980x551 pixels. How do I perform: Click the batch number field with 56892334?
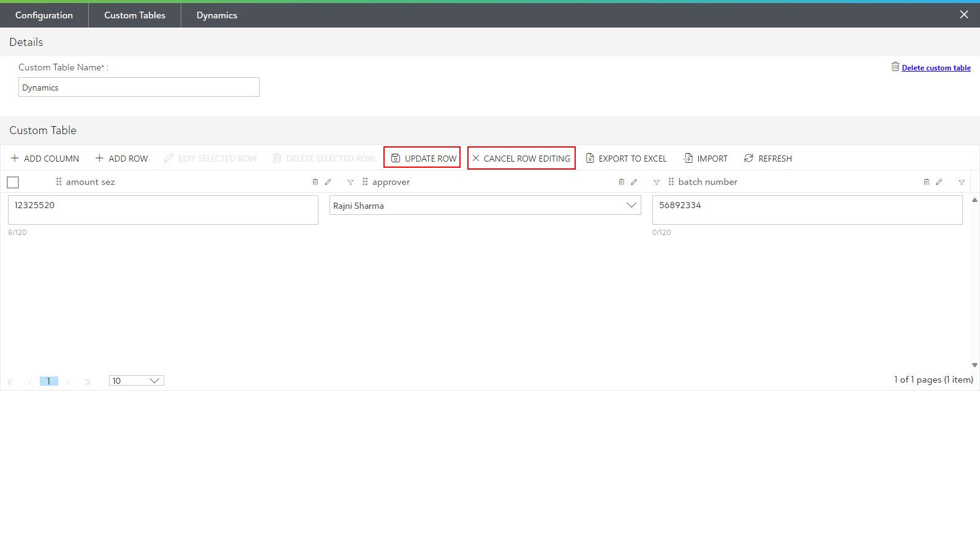click(x=807, y=210)
